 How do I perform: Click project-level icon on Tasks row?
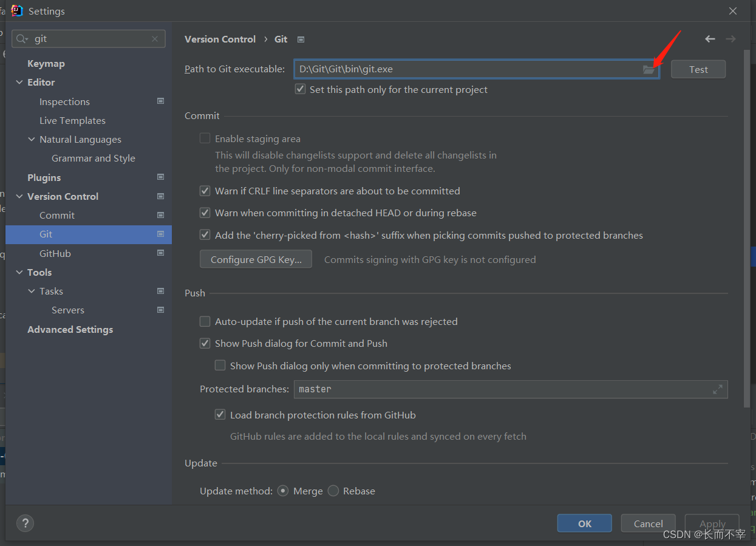(x=160, y=291)
